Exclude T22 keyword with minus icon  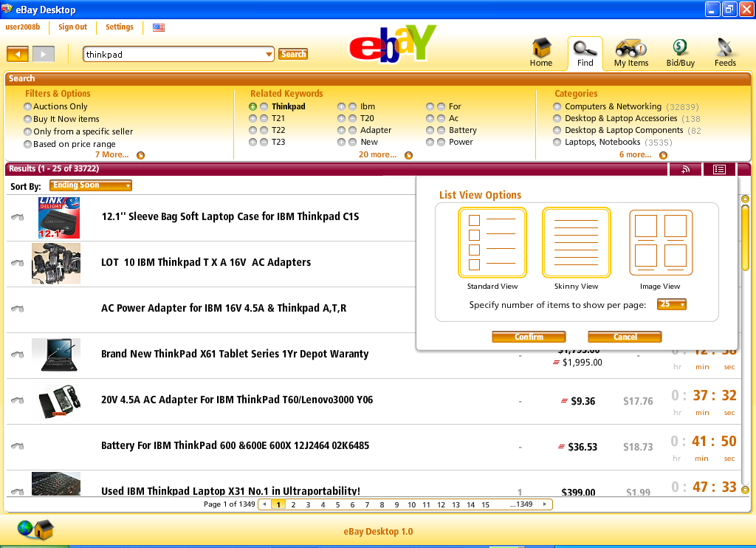coord(264,130)
